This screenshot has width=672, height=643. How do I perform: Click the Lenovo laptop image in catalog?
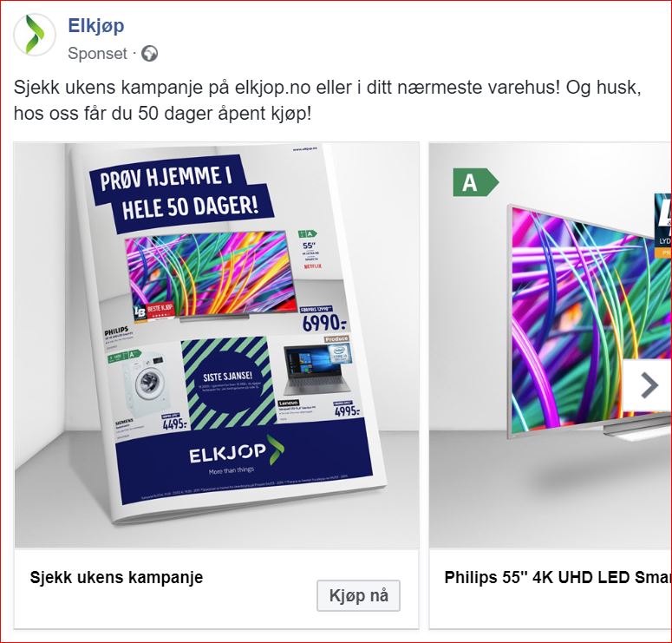pyautogui.click(x=317, y=371)
